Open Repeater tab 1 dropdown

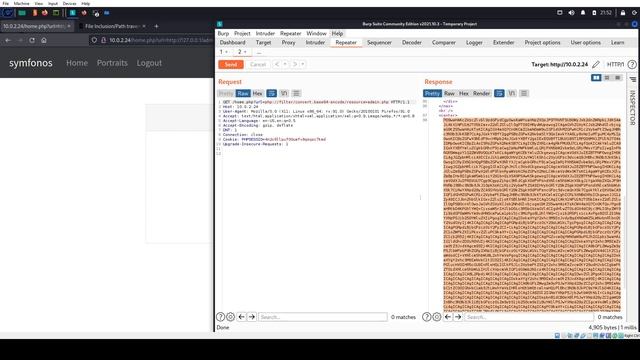coord(227,52)
